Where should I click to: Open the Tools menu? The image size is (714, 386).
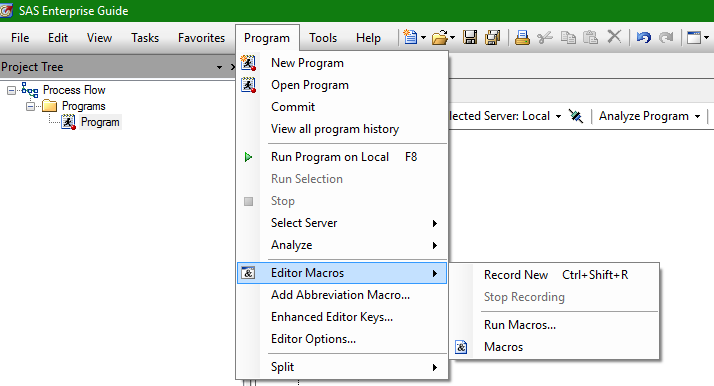323,38
